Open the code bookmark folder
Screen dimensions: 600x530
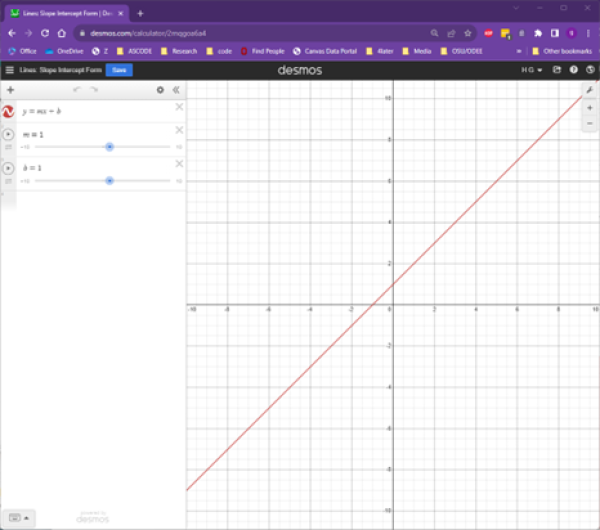(x=219, y=51)
